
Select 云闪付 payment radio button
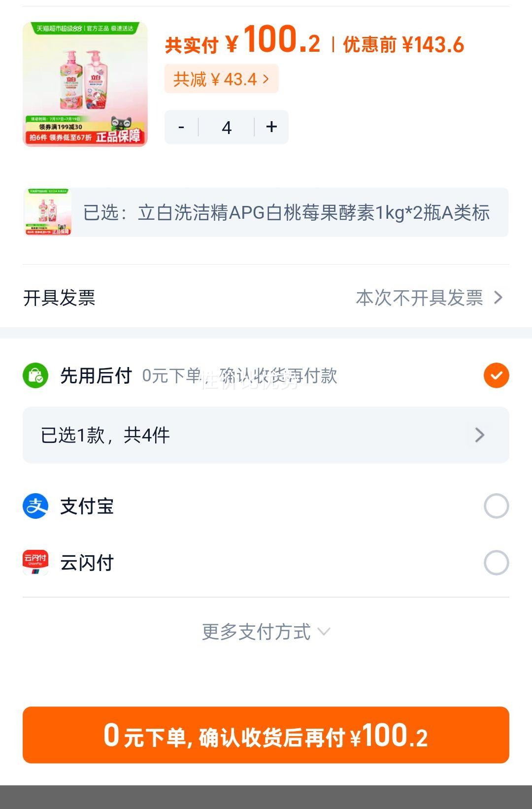point(496,563)
